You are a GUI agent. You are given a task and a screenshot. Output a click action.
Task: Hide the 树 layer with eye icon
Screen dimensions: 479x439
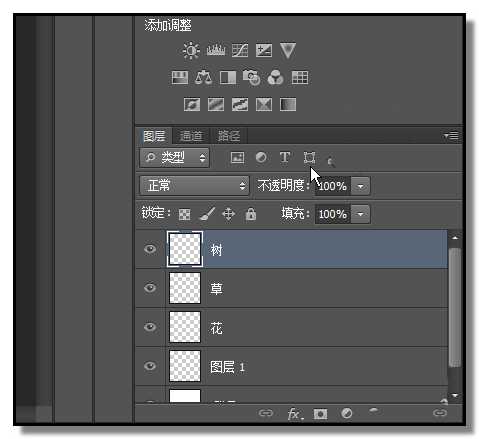(x=150, y=249)
